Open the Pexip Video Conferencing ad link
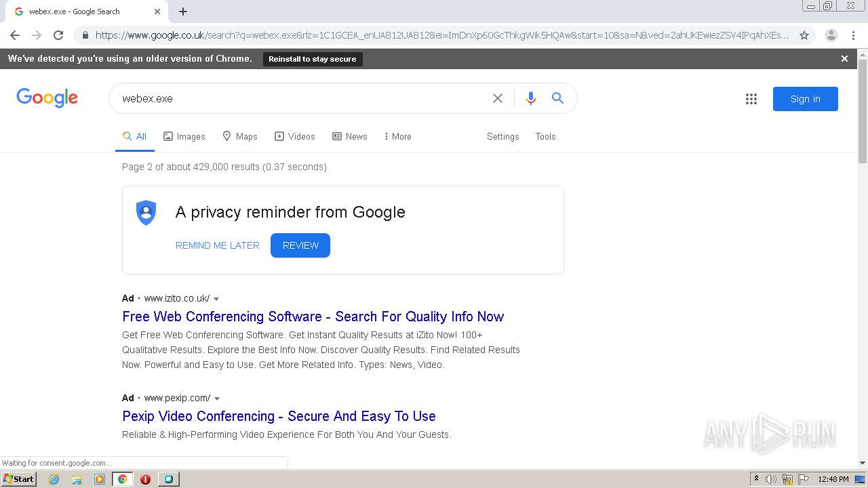 (279, 416)
